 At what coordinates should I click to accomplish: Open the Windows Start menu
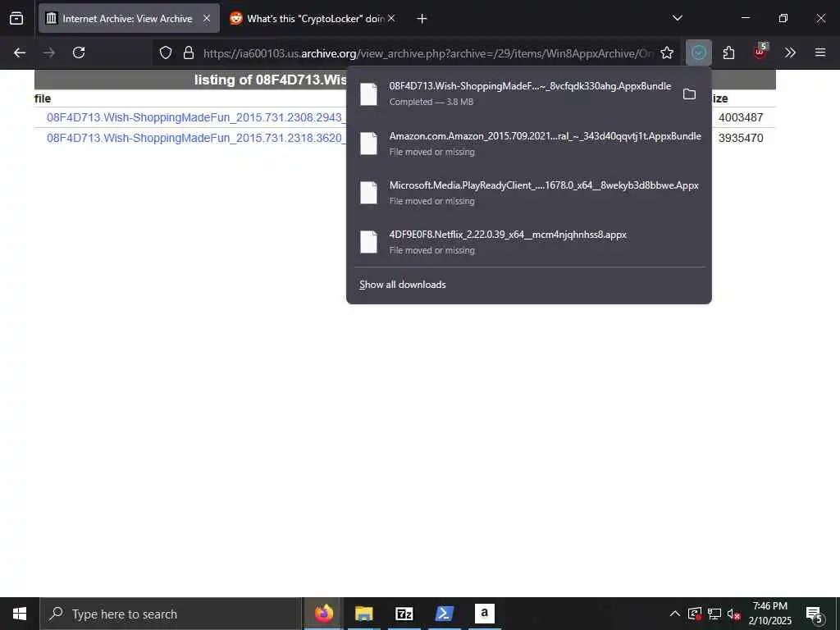(x=20, y=614)
